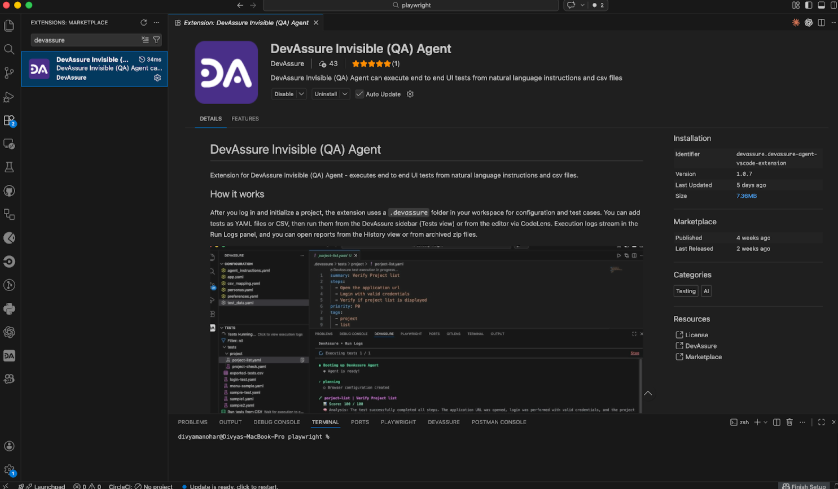Screen dimensions: 838x489
Task: Click the playwright command center search box
Action: (411, 5)
